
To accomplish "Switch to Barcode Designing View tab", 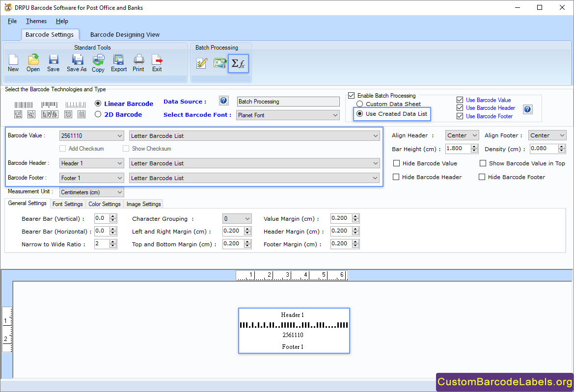I will [x=125, y=34].
